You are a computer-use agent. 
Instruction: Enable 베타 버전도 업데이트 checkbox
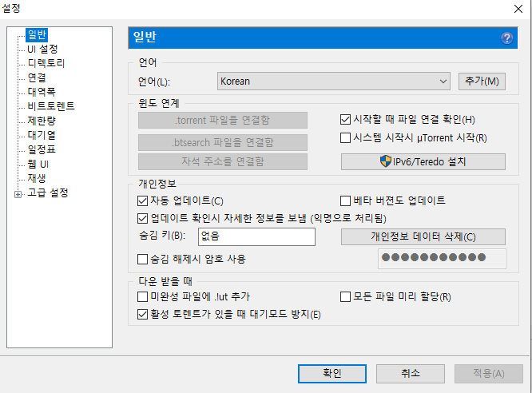tap(345, 201)
